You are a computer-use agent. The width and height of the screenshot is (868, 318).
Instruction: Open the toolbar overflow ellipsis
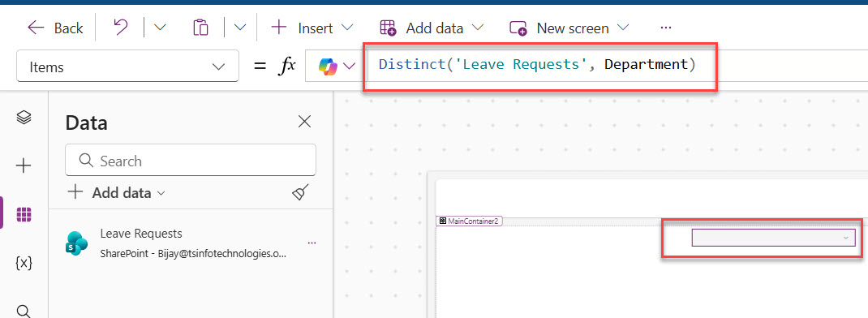click(666, 28)
